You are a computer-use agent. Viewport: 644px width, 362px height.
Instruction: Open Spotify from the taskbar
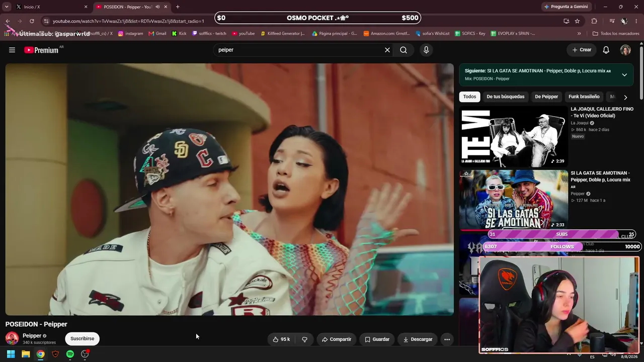click(70, 354)
